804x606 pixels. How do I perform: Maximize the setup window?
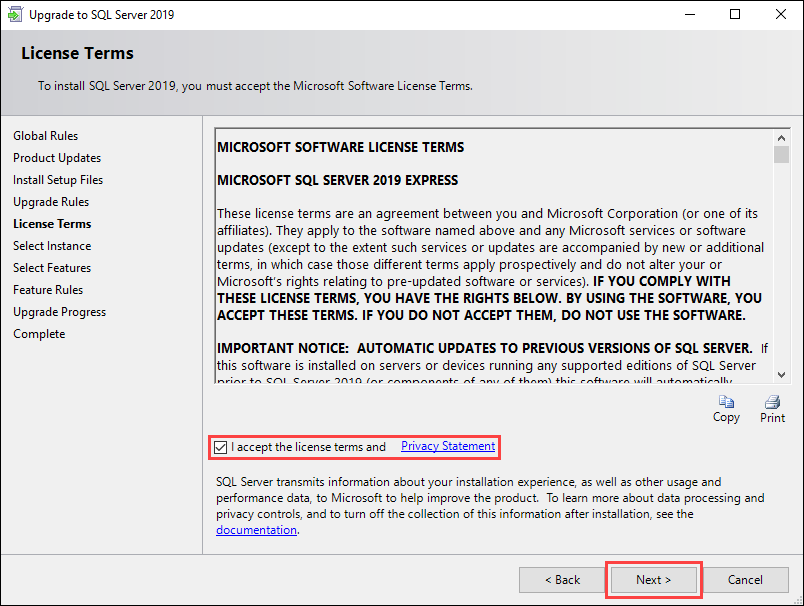[735, 15]
